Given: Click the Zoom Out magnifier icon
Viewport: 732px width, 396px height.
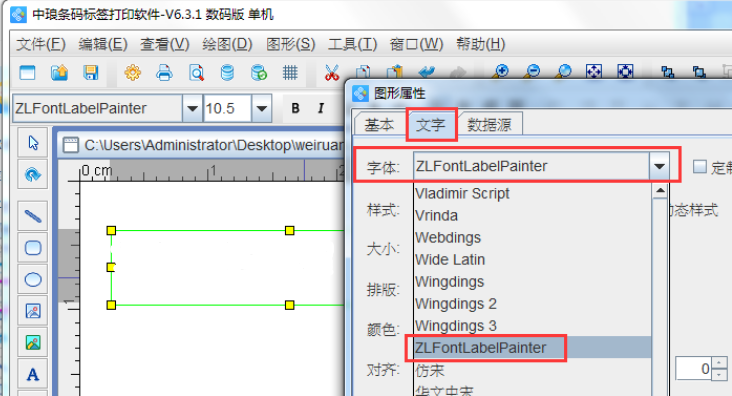Looking at the screenshot, I should click(532, 71).
